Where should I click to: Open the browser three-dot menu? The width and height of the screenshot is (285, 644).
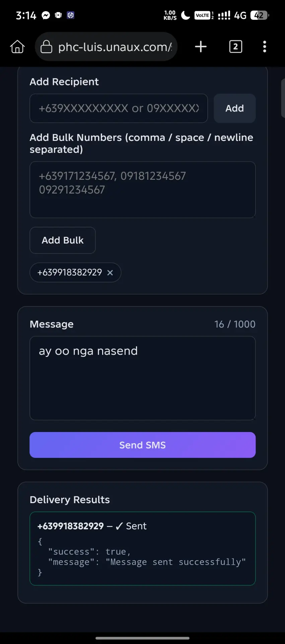click(x=265, y=47)
